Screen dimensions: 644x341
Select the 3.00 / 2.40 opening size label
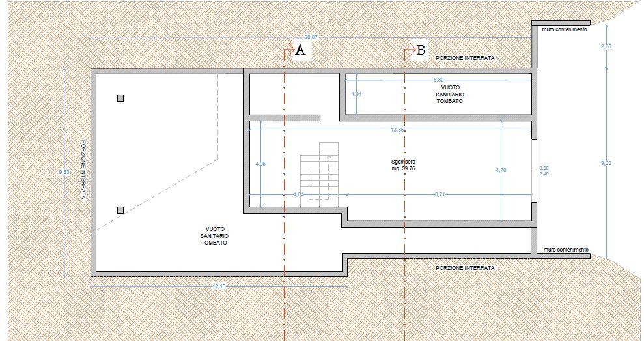tap(544, 171)
